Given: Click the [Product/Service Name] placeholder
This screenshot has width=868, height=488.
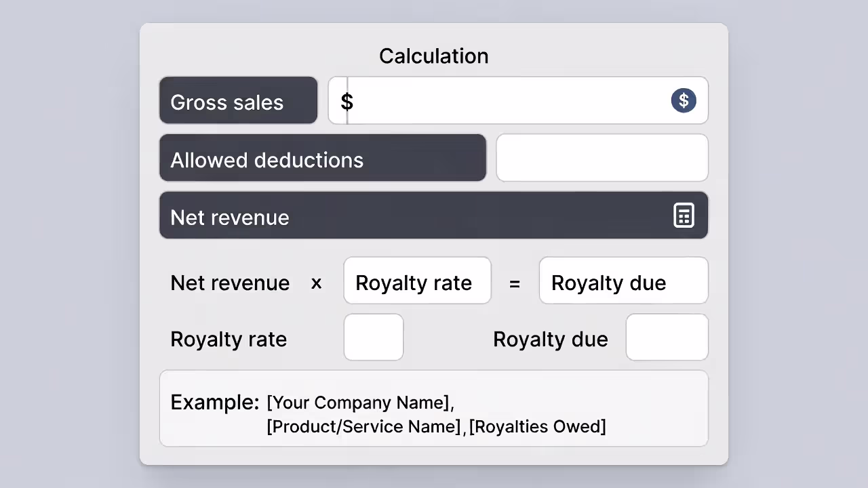Looking at the screenshot, I should tap(363, 426).
